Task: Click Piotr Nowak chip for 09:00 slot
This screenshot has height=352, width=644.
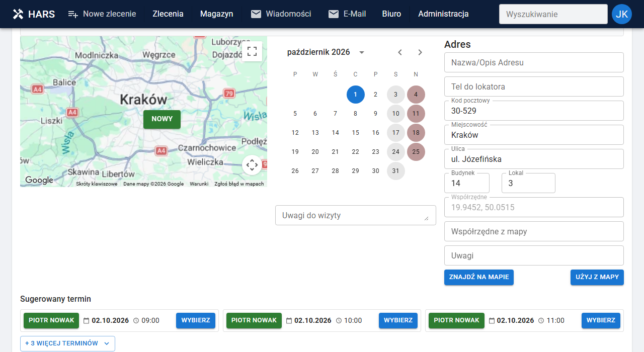Action: coord(51,320)
